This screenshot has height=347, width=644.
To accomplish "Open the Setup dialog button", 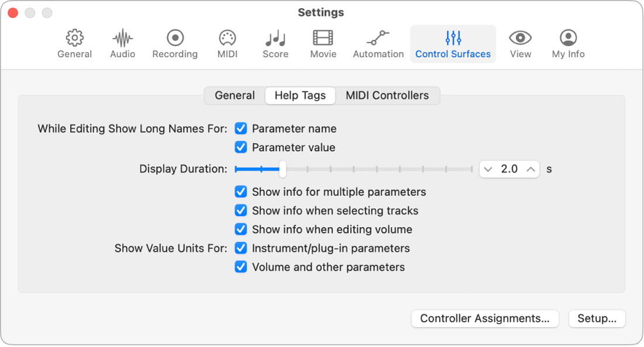I will (597, 318).
